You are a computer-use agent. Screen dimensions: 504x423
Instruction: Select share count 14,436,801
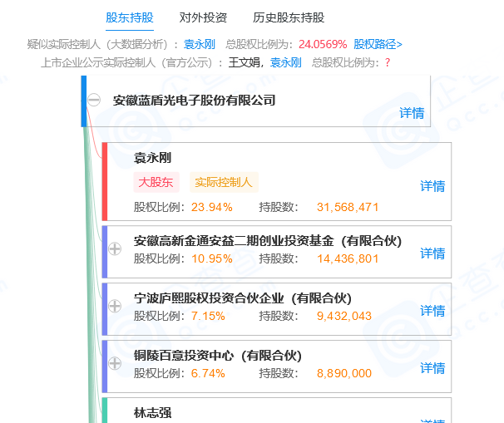[348, 258]
